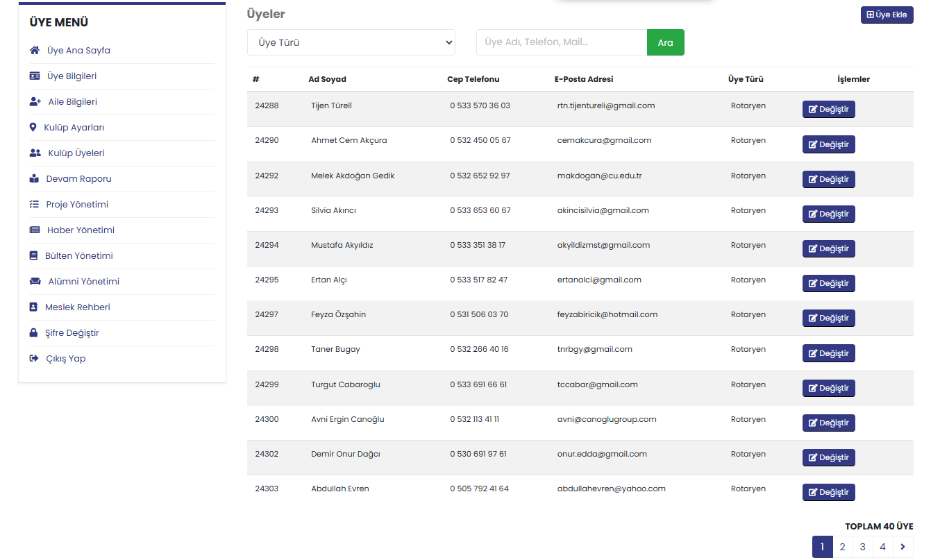Jump to page 3 of members list
Image resolution: width=940 pixels, height=560 pixels.
click(x=862, y=547)
